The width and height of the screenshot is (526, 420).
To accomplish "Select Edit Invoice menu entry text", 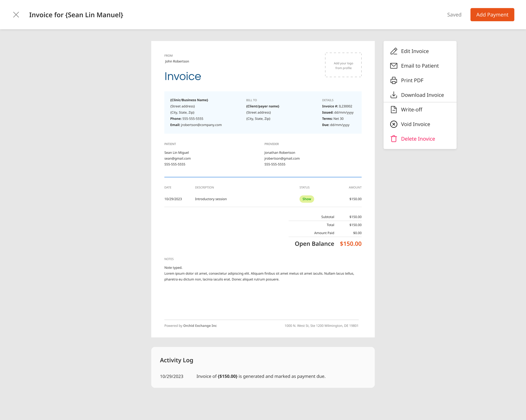I will [x=415, y=51].
